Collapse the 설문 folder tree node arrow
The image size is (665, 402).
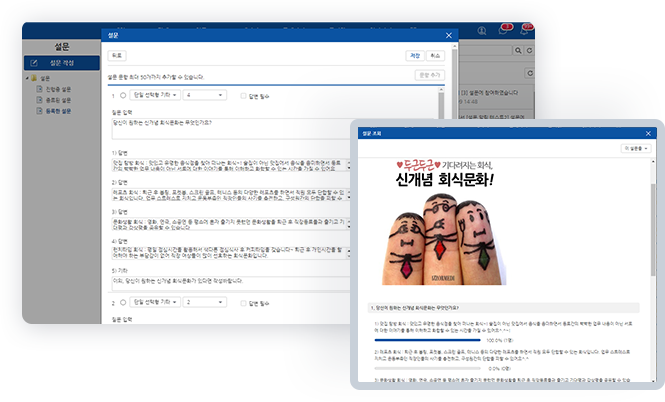pos(27,78)
